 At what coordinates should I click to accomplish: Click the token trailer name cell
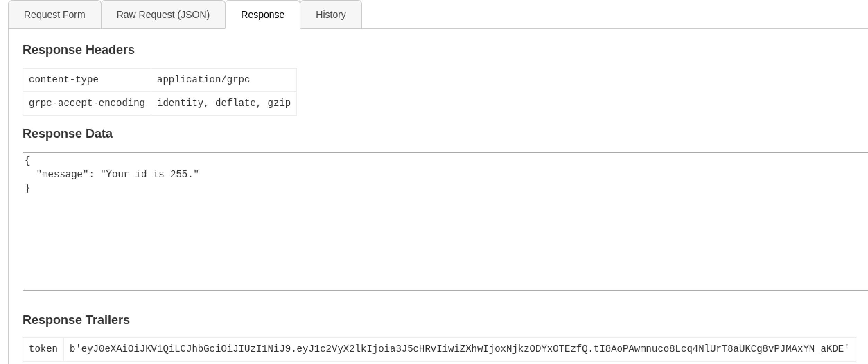point(43,349)
